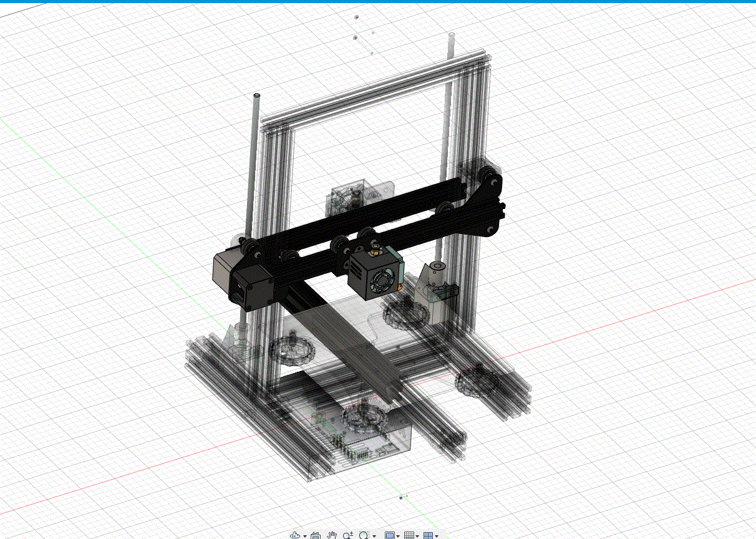Select the left vertical lead screw rod
This screenshot has height=539, width=756.
tap(253, 167)
